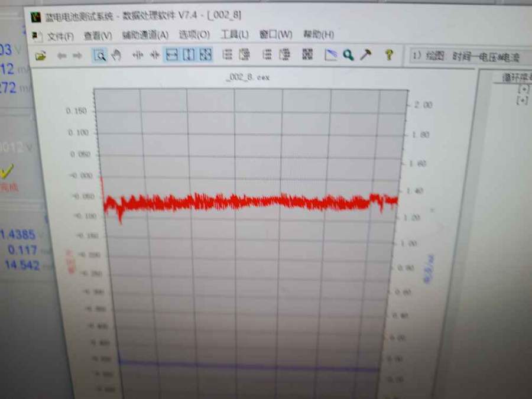Click the yellow question mark help icon
Viewport: 532px width, 399px height.
[389, 55]
